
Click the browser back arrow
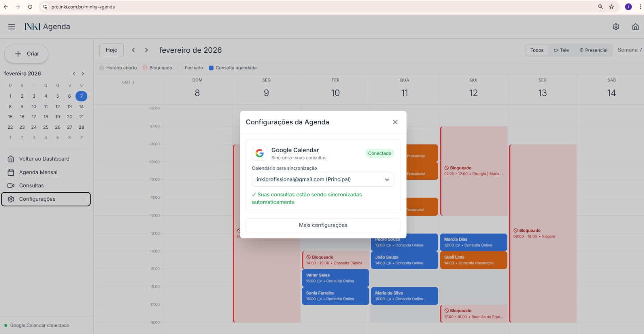pyautogui.click(x=6, y=7)
